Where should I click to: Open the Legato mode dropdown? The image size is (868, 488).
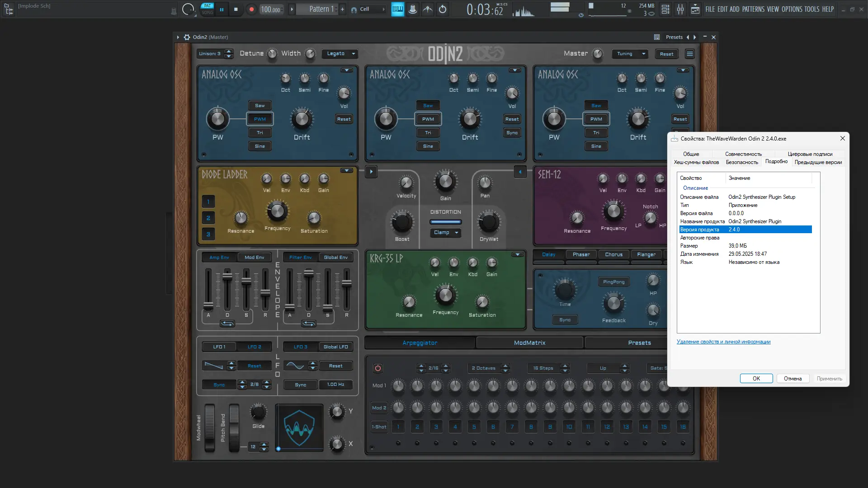[x=340, y=54]
